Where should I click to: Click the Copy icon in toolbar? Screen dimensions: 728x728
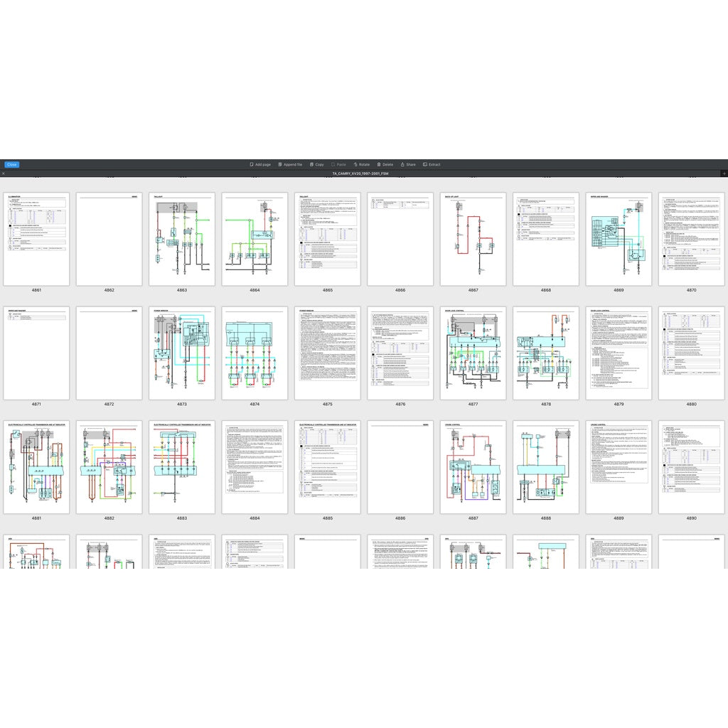pyautogui.click(x=311, y=164)
